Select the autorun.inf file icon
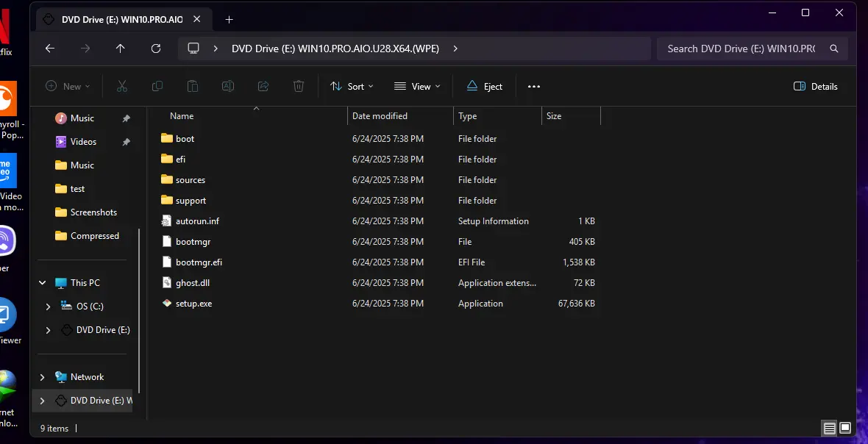Screen dimensions: 868x444 click(167, 221)
